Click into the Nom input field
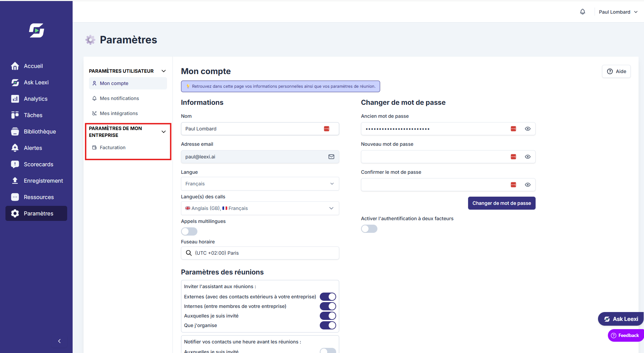Image resolution: width=644 pixels, height=353 pixels. point(260,129)
